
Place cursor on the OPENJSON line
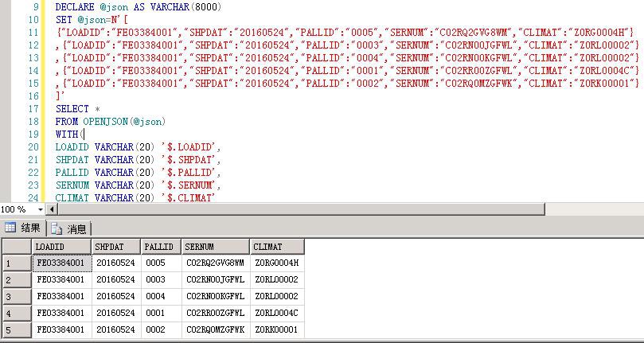tap(111, 122)
